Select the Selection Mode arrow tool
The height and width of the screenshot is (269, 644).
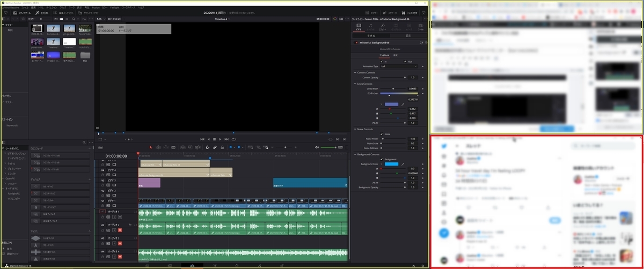151,147
